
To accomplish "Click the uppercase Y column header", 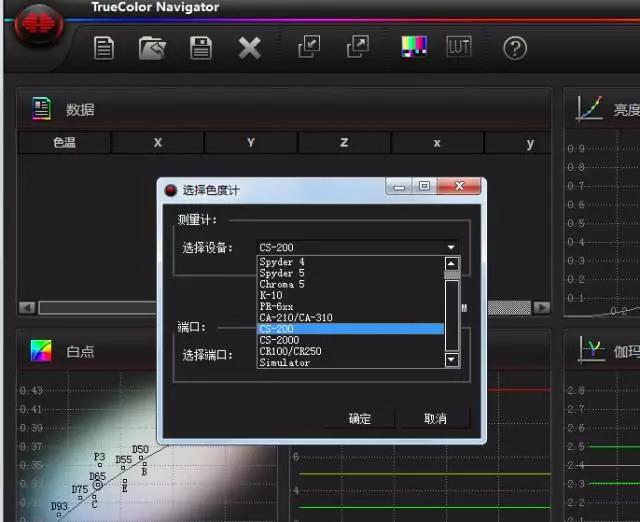I will [251, 142].
